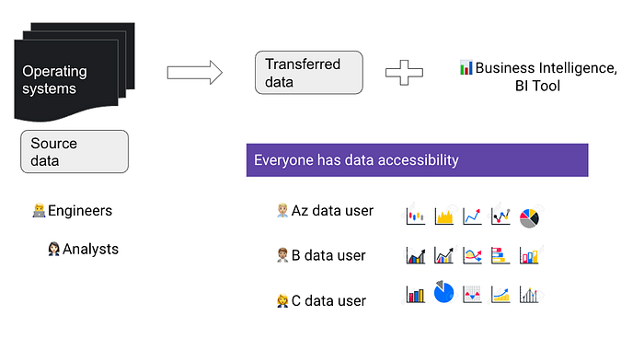
Task: Click the C data user label
Action: point(321,300)
